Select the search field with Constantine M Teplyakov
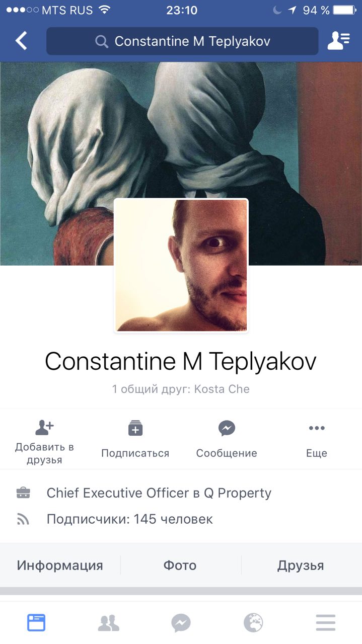362x644 pixels. 182,41
